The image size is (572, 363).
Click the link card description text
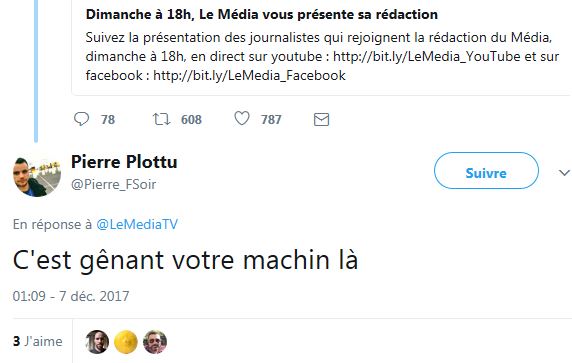pyautogui.click(x=322, y=57)
